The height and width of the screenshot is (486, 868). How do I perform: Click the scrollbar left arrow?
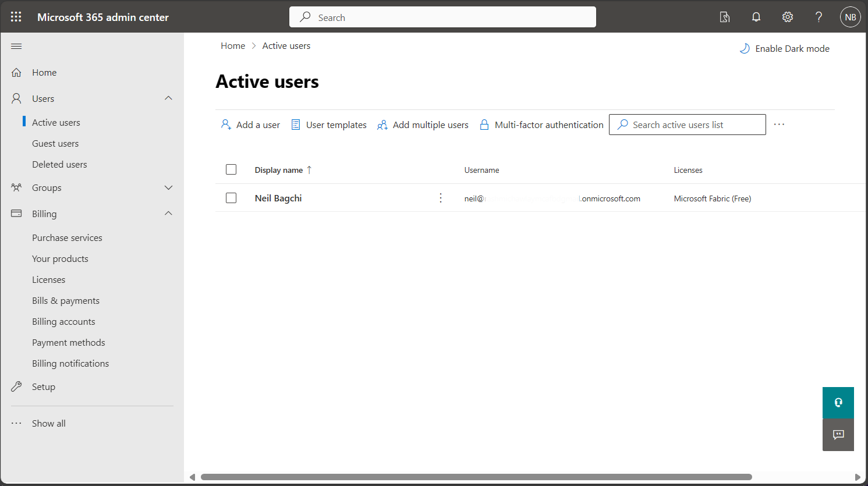[193, 477]
